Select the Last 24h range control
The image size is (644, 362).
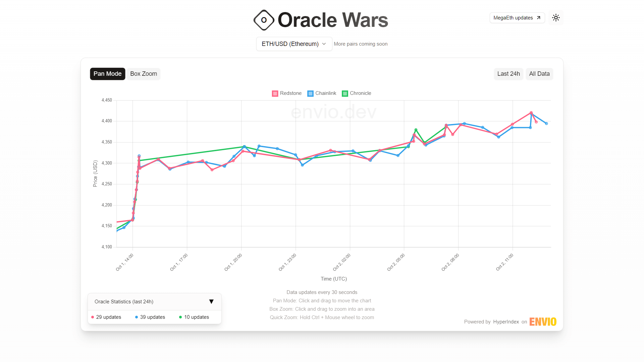(x=508, y=74)
